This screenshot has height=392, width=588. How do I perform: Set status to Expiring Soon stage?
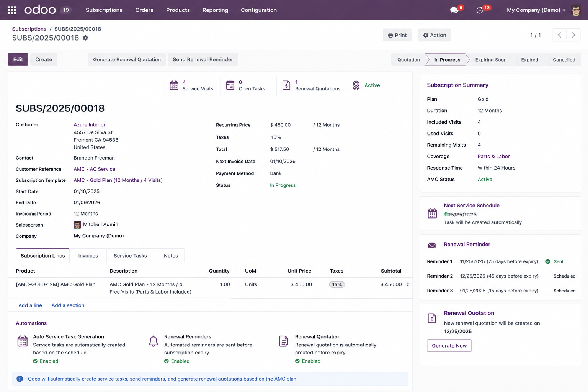coord(491,60)
